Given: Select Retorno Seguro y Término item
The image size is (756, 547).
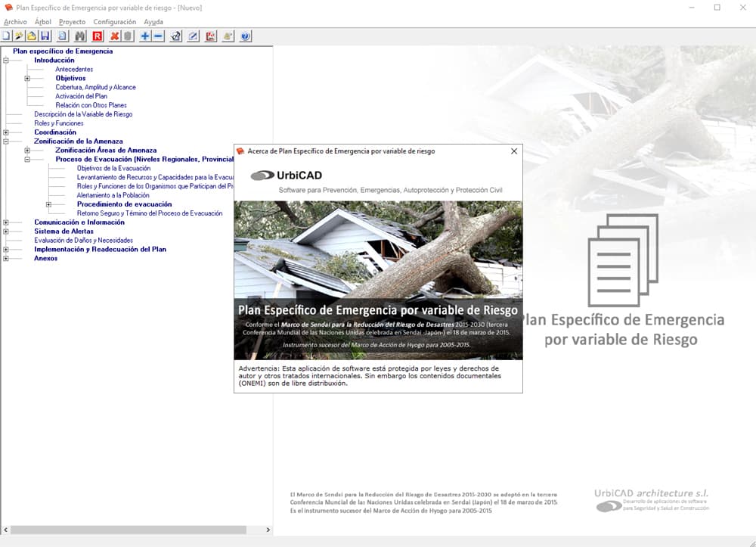Looking at the screenshot, I should [x=150, y=213].
